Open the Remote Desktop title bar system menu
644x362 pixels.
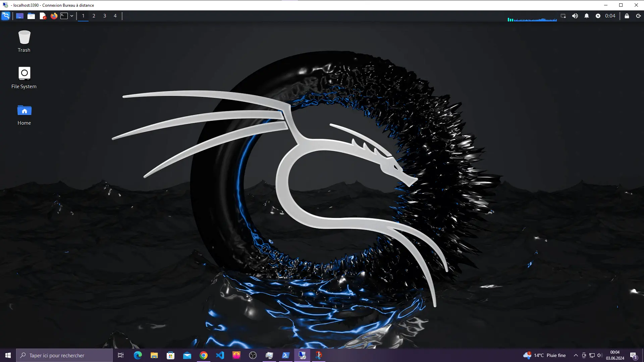click(x=5, y=5)
